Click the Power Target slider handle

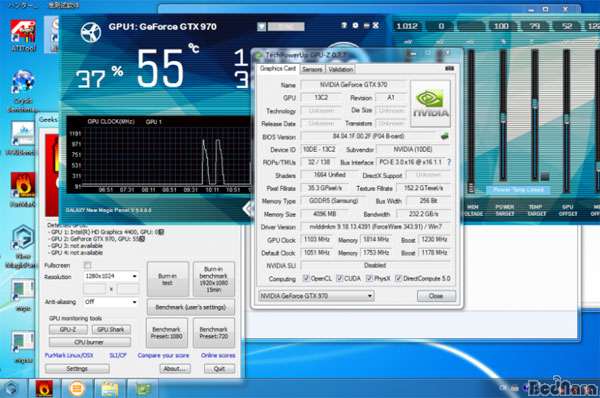tap(504, 117)
